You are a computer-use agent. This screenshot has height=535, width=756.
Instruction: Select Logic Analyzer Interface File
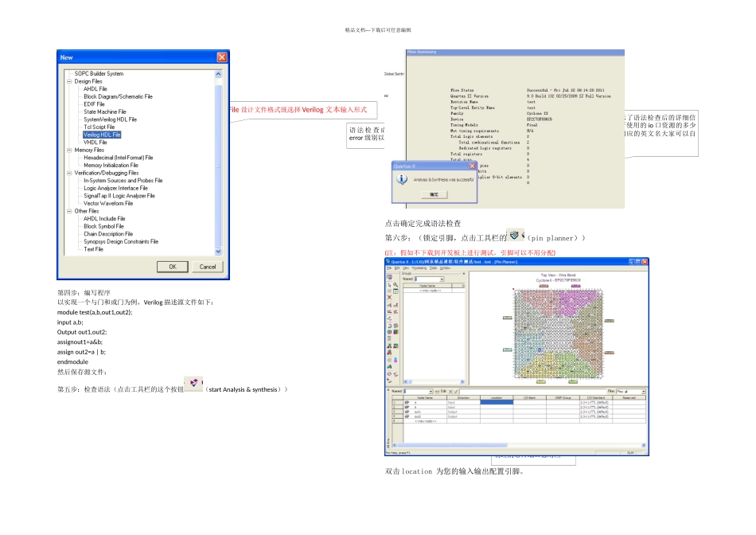coord(115,188)
